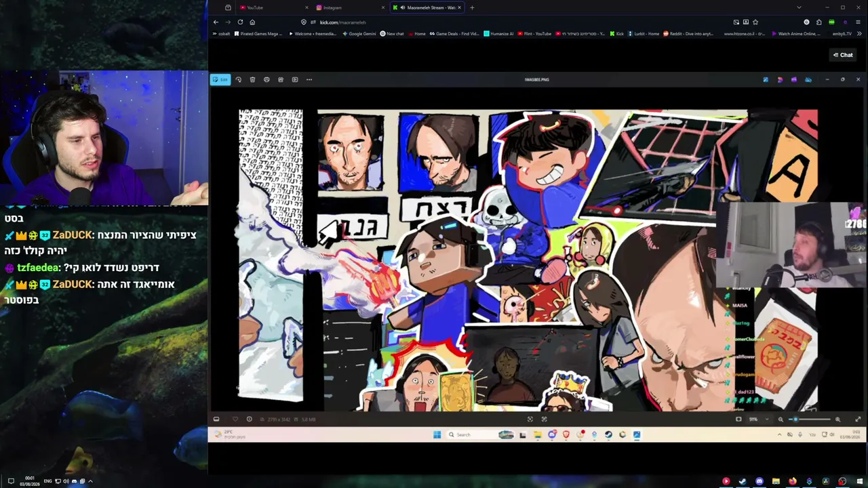This screenshot has height=488, width=868.
Task: Open Steam on the bottom taskbar
Action: [x=743, y=481]
